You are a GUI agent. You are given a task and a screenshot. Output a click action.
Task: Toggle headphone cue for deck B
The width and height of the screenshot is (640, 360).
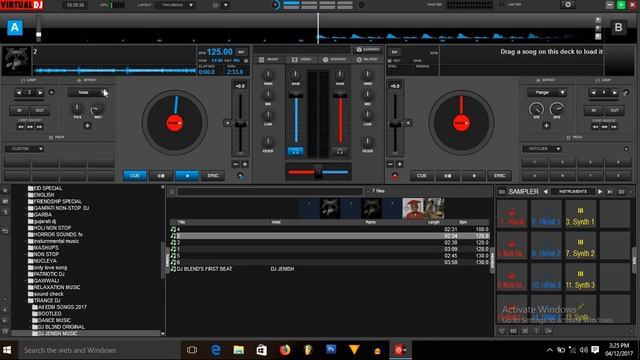[340, 151]
